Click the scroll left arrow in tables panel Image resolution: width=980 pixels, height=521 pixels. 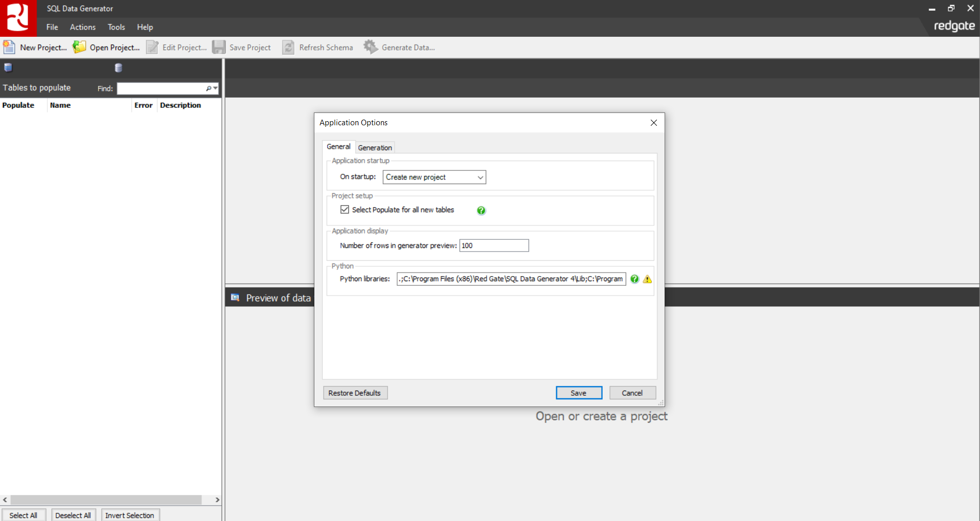pos(5,500)
